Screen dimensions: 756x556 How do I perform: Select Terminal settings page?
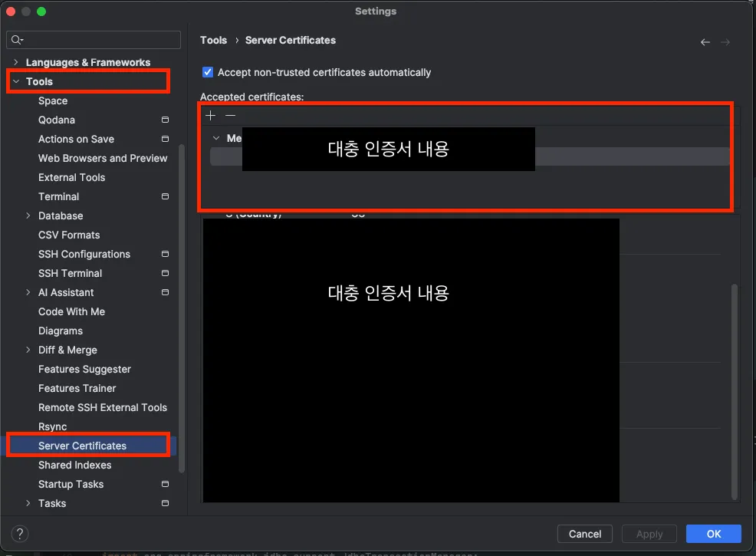(x=59, y=196)
